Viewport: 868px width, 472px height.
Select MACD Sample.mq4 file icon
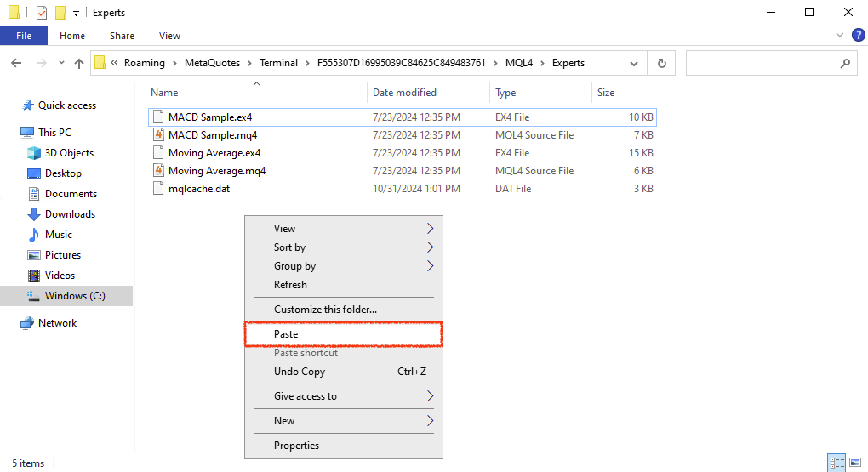[158, 134]
